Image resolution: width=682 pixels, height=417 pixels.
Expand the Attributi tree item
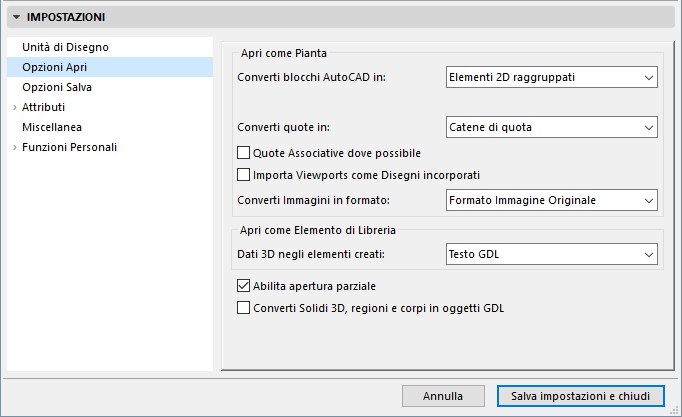(x=14, y=107)
